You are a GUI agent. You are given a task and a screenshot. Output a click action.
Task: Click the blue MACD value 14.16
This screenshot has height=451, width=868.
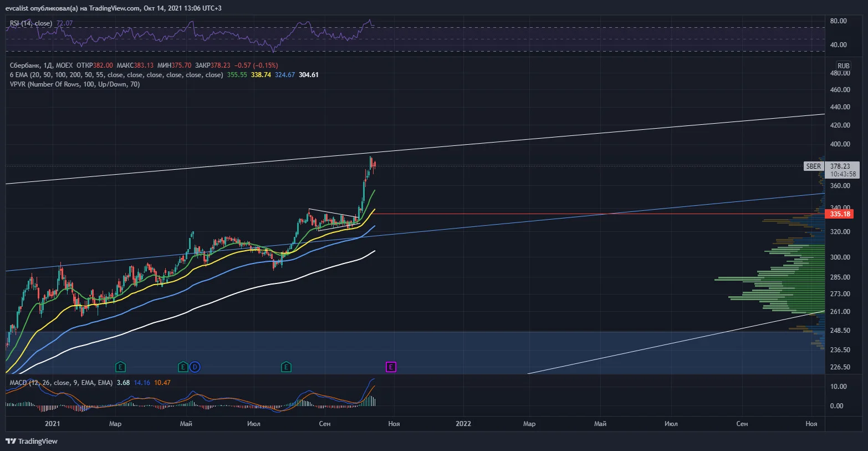(142, 383)
